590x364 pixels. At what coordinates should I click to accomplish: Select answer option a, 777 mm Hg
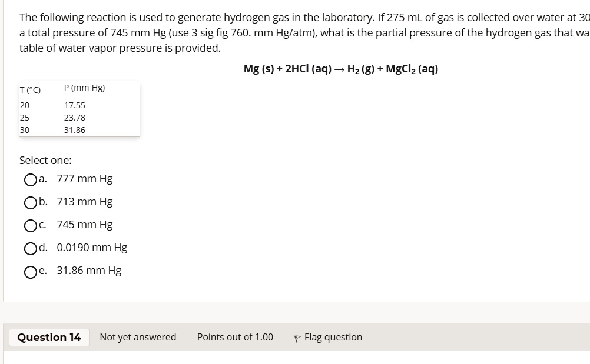[x=31, y=180]
